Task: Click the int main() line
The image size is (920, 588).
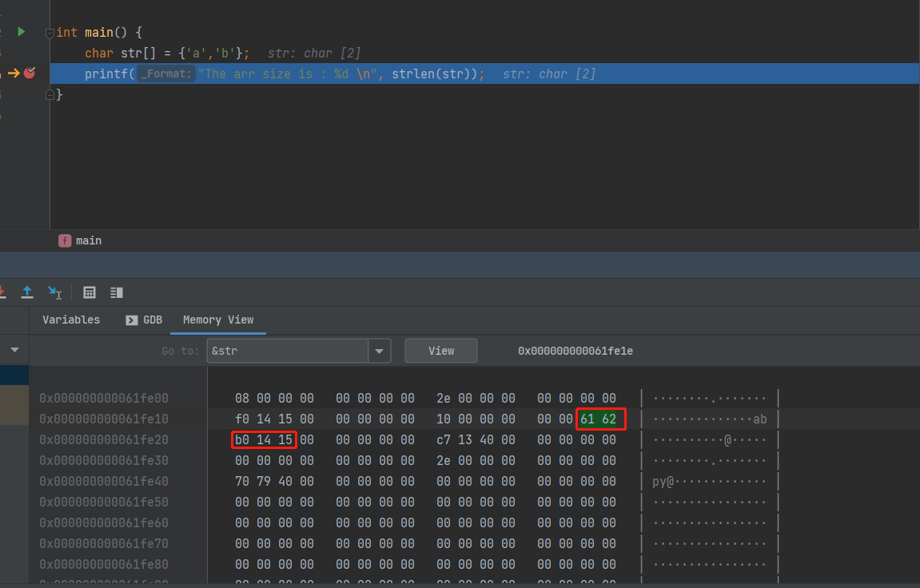Action: click(99, 32)
